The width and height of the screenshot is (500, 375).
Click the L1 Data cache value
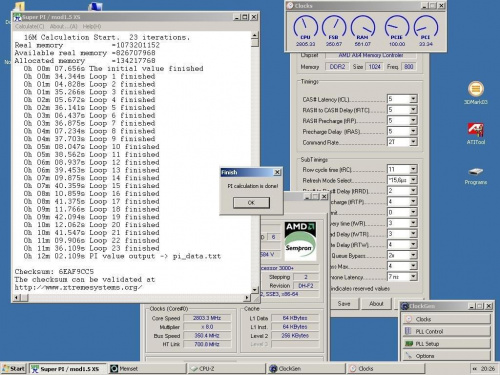pos(295,318)
